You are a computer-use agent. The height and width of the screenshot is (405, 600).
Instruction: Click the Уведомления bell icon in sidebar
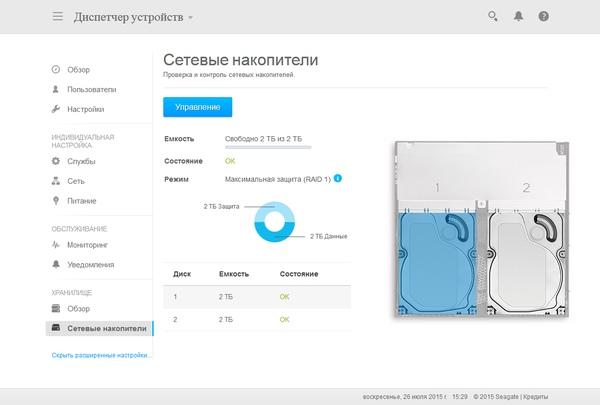pyautogui.click(x=56, y=264)
